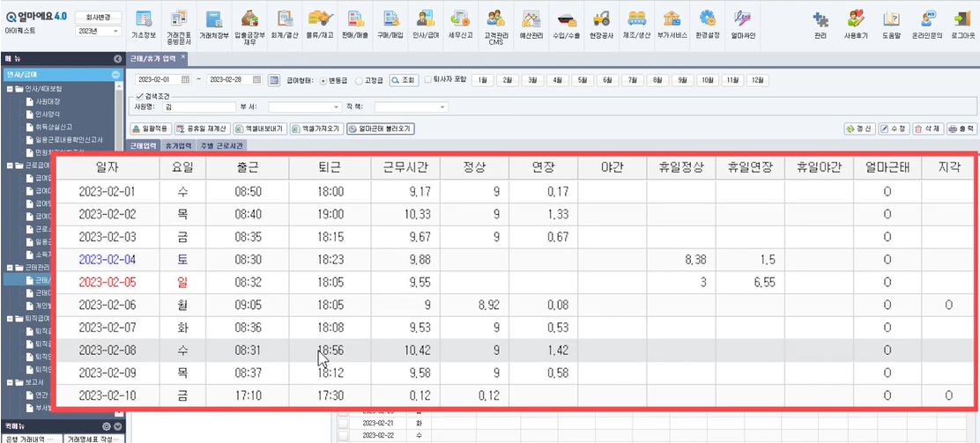The height and width of the screenshot is (443, 980).
Task: Toggle the 검색조건 checkbox
Action: 138,97
